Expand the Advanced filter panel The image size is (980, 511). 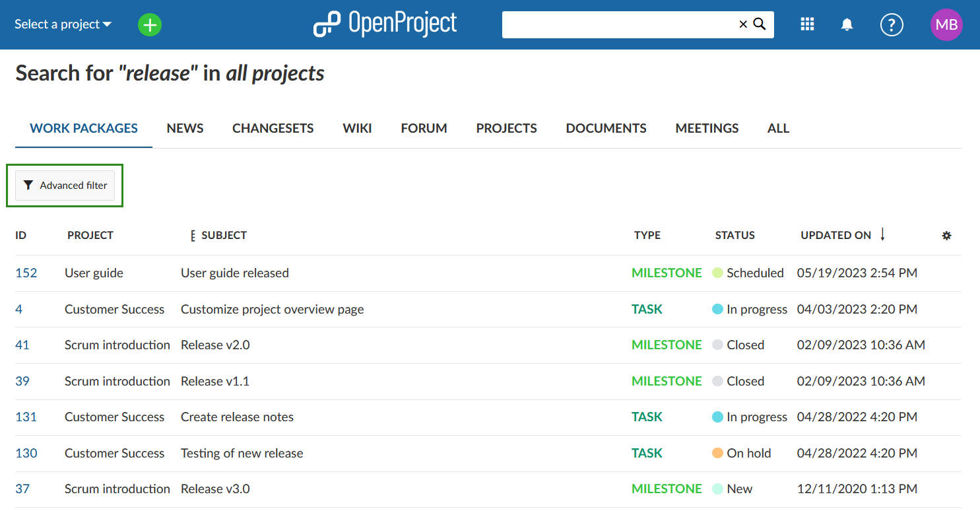point(65,186)
